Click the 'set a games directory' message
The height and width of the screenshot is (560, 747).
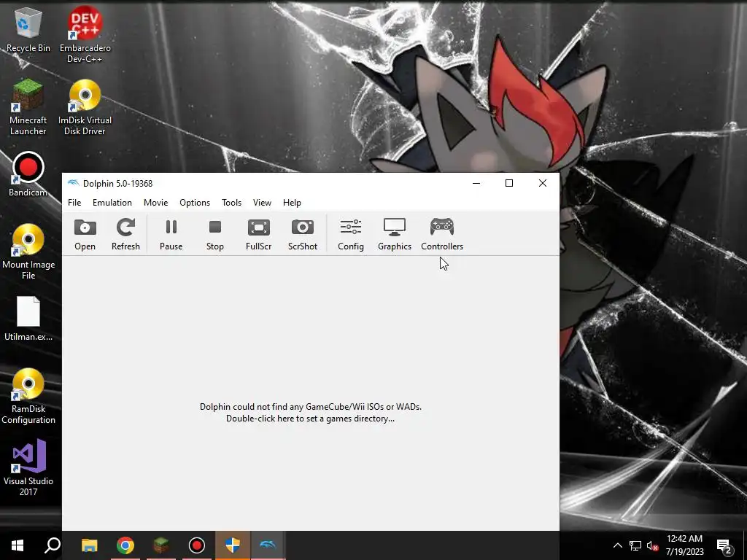pos(310,413)
